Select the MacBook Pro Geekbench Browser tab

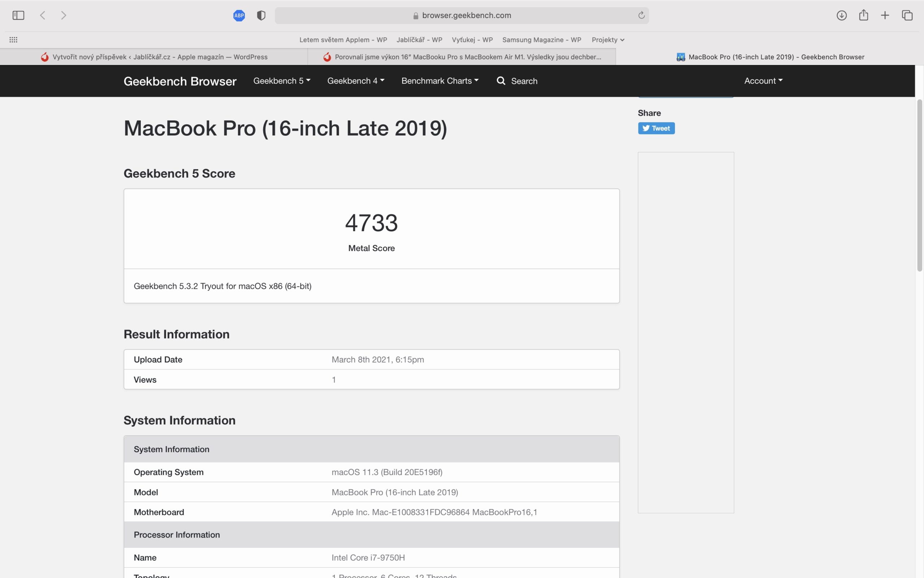pos(770,57)
